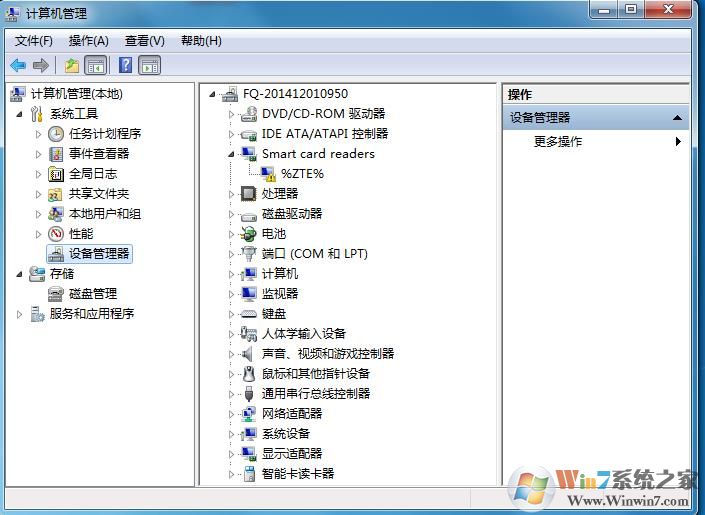
Task: Click the 任务计划程序 clock icon
Action: 56,134
